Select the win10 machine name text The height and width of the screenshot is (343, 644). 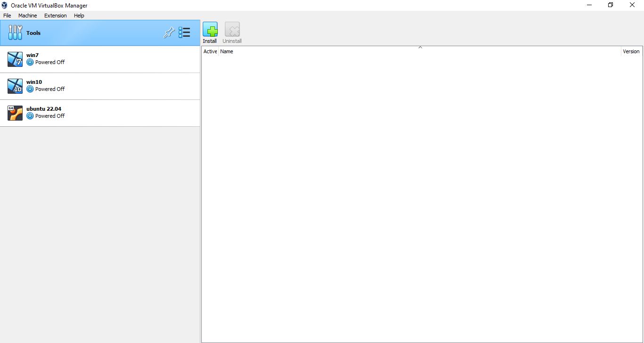pos(34,82)
